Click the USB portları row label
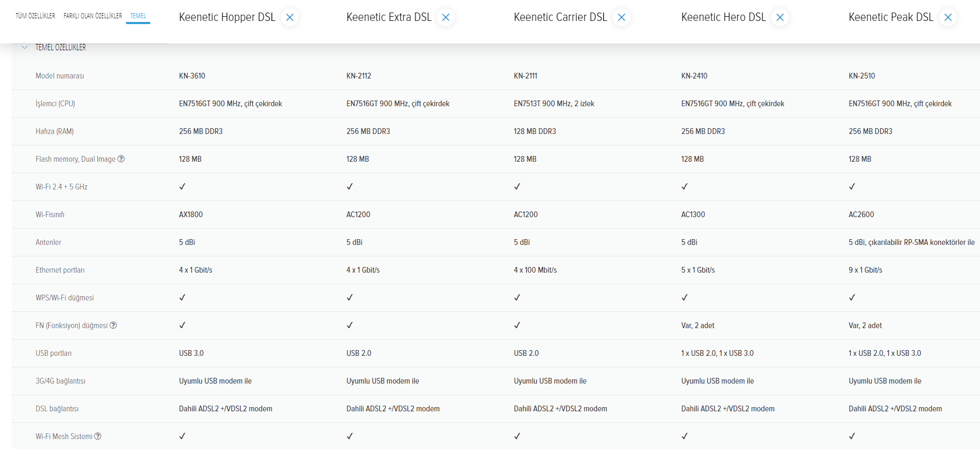Viewport: 980px width, 449px height. click(x=53, y=353)
